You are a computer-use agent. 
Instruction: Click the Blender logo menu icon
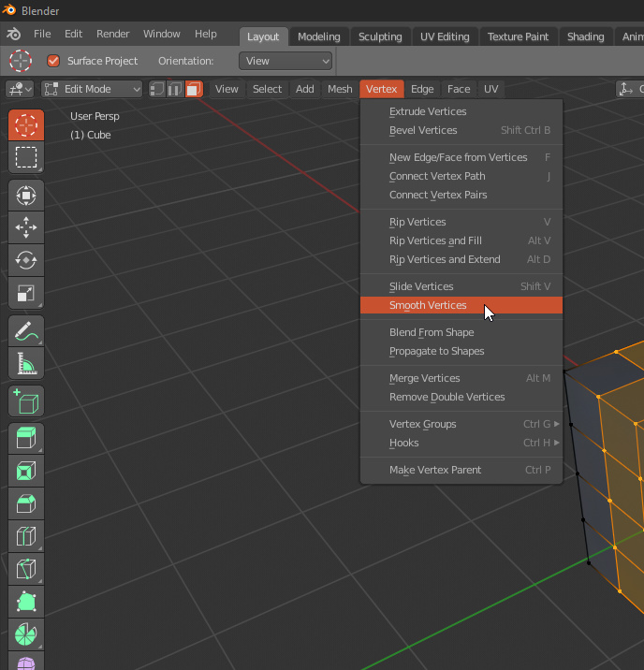13,34
